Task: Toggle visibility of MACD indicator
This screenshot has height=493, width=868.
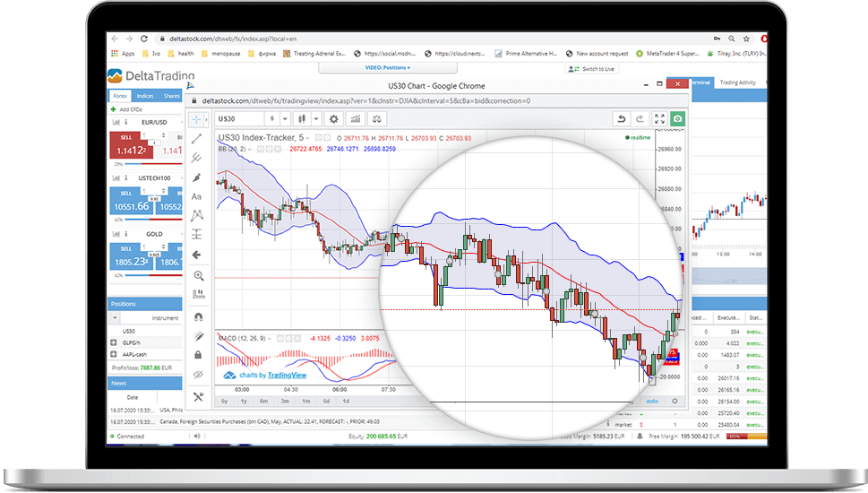Action: [x=280, y=338]
